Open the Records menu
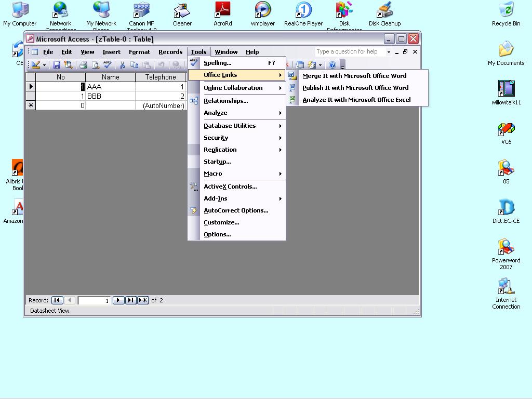The width and height of the screenshot is (532, 399). (170, 52)
